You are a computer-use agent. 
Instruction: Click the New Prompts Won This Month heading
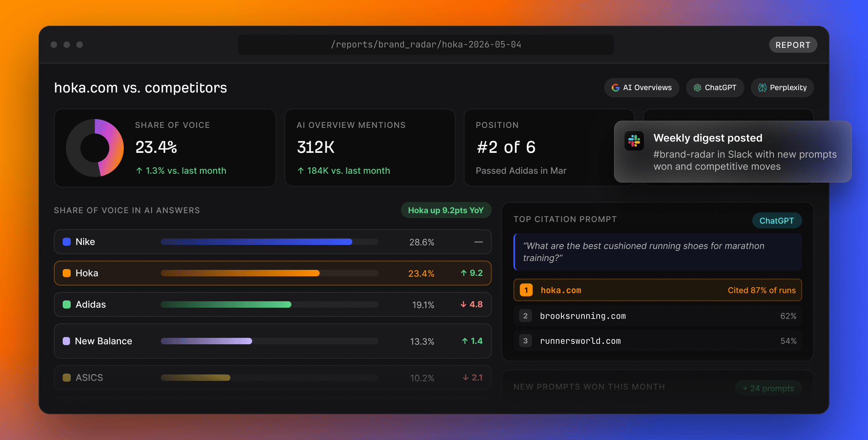(x=589, y=387)
